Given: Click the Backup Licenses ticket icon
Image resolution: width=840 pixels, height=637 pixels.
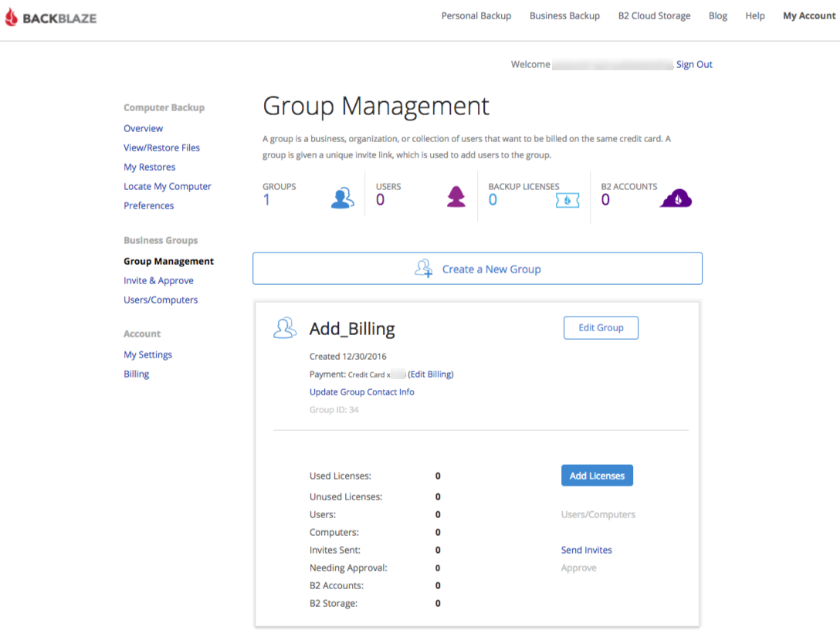Looking at the screenshot, I should [567, 201].
